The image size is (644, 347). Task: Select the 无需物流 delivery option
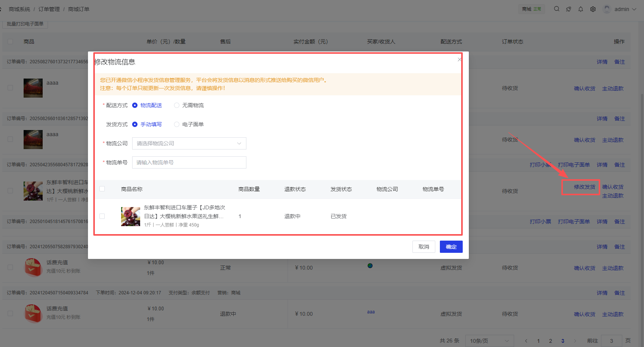click(x=176, y=105)
